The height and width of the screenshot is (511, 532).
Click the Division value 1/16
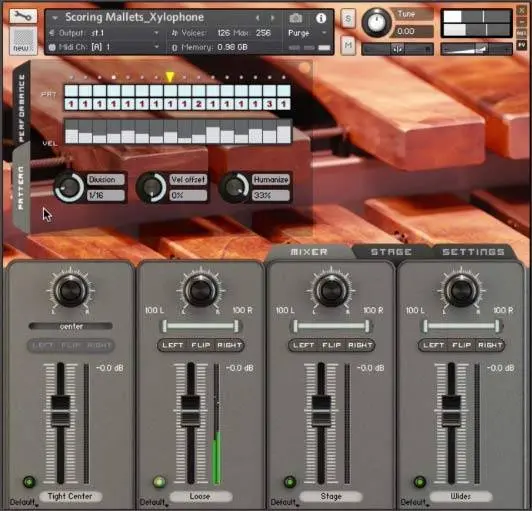tap(106, 195)
